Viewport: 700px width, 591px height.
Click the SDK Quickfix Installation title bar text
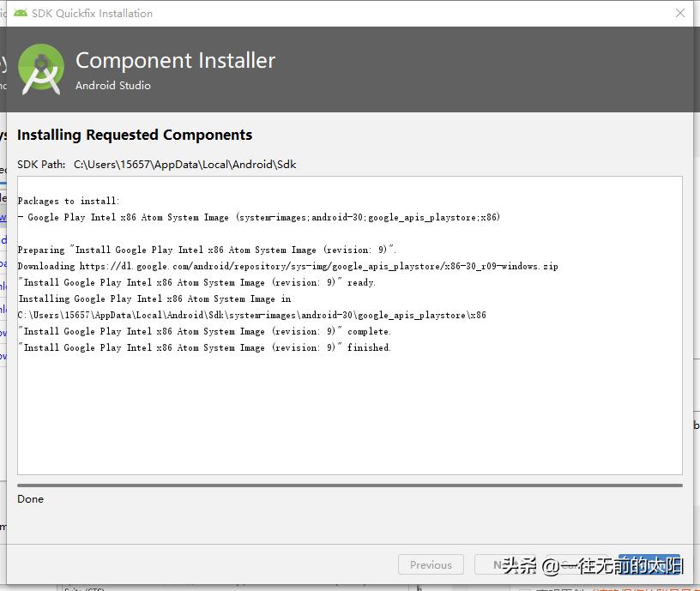[x=92, y=13]
